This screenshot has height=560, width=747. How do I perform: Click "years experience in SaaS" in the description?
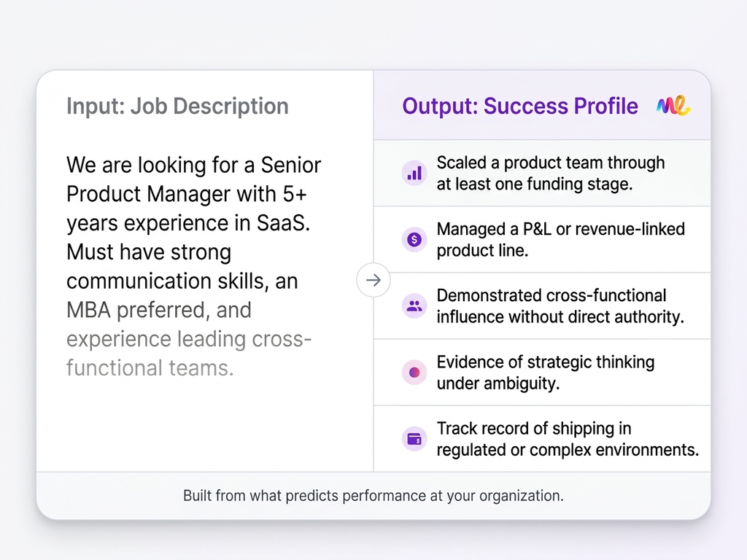pyautogui.click(x=188, y=222)
